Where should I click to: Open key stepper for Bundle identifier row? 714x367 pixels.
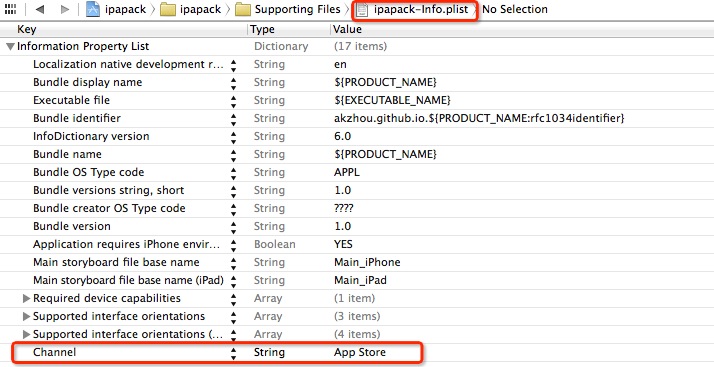click(x=233, y=118)
